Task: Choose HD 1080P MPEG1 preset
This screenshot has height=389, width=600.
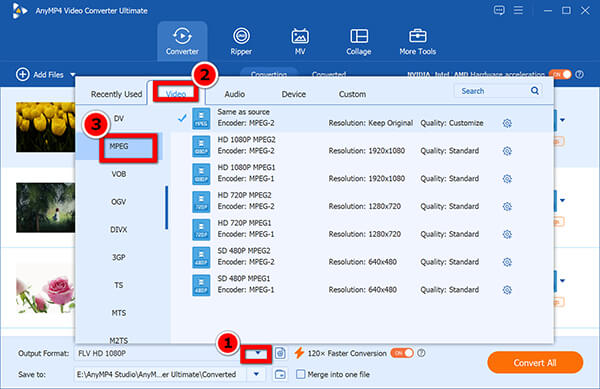Action: [x=362, y=173]
